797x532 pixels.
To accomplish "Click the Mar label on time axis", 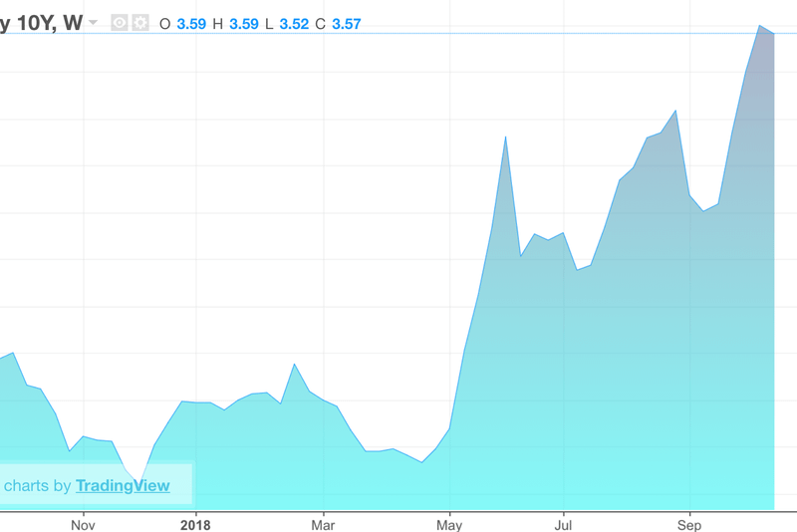I will (x=323, y=522).
